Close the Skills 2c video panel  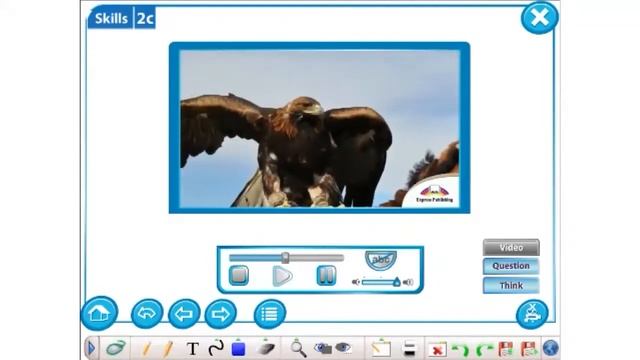pos(539,18)
